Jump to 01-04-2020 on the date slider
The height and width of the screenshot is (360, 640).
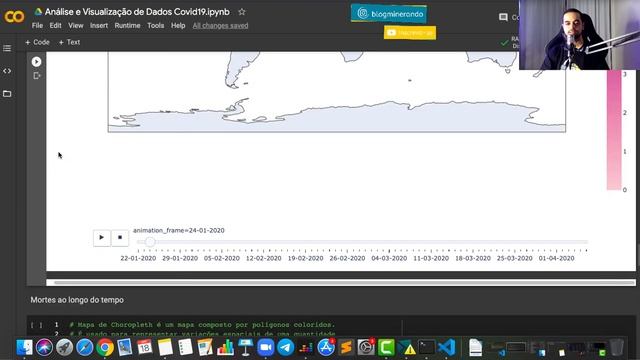coord(556,258)
